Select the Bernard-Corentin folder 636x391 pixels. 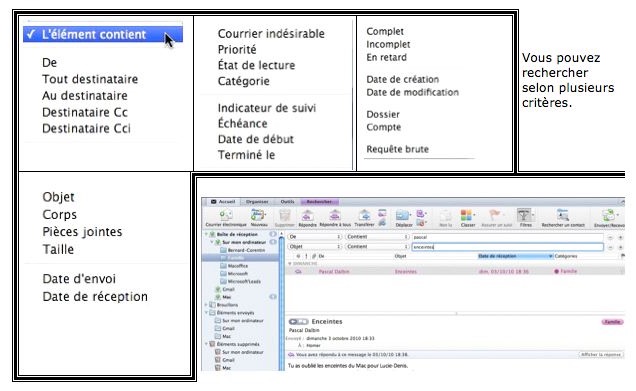click(x=242, y=250)
